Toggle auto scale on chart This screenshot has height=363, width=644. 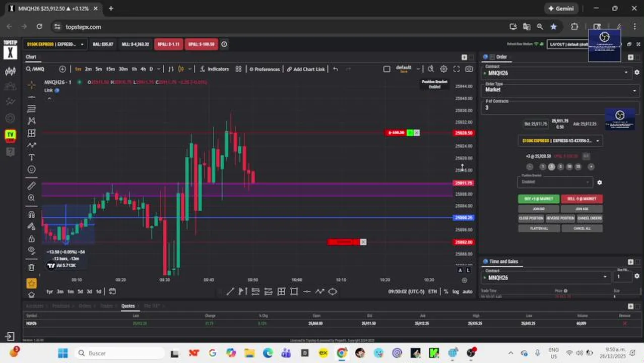tap(468, 291)
